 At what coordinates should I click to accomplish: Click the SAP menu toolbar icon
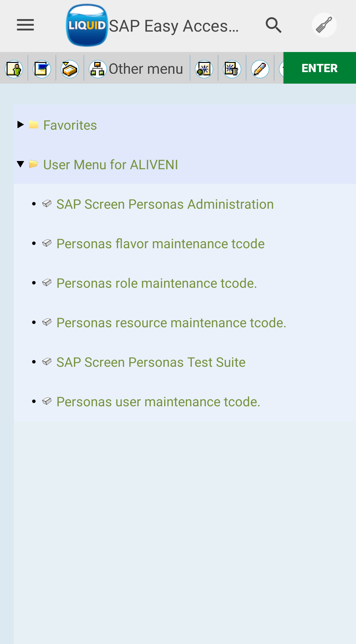coord(42,69)
